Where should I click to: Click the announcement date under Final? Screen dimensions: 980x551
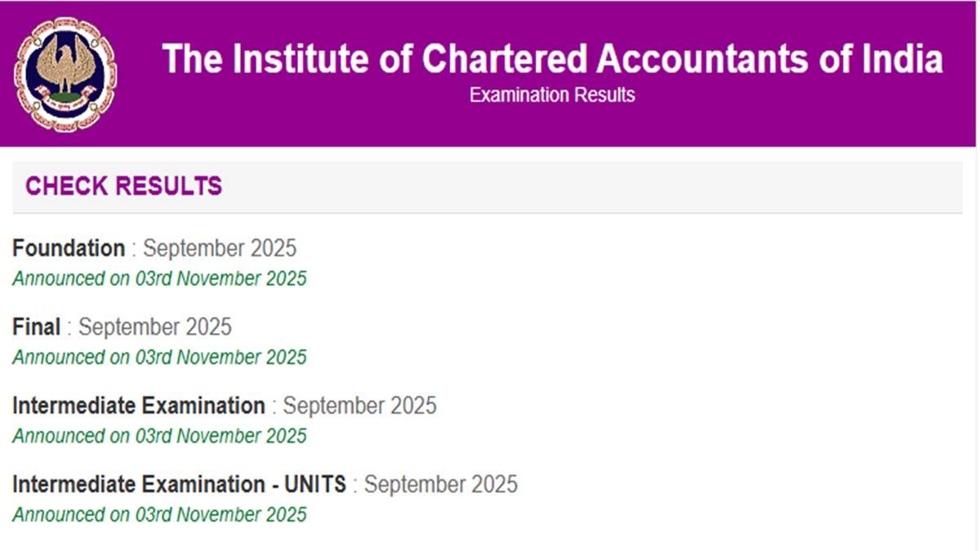159,358
